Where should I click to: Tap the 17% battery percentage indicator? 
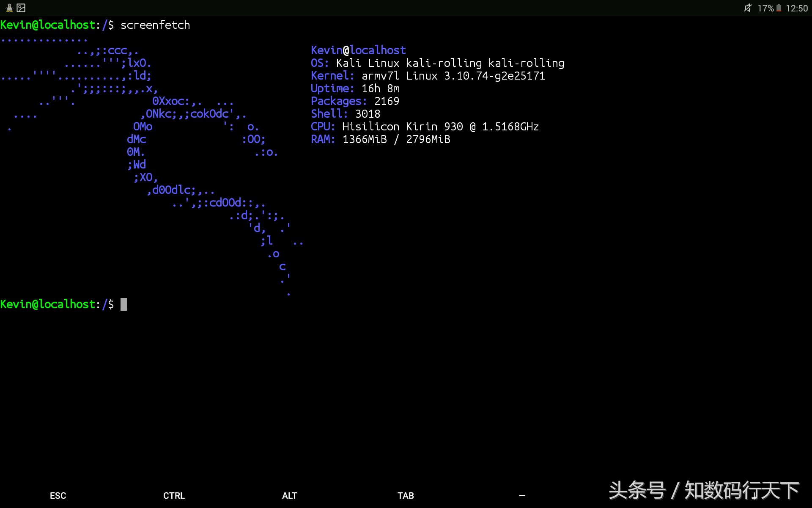click(765, 8)
